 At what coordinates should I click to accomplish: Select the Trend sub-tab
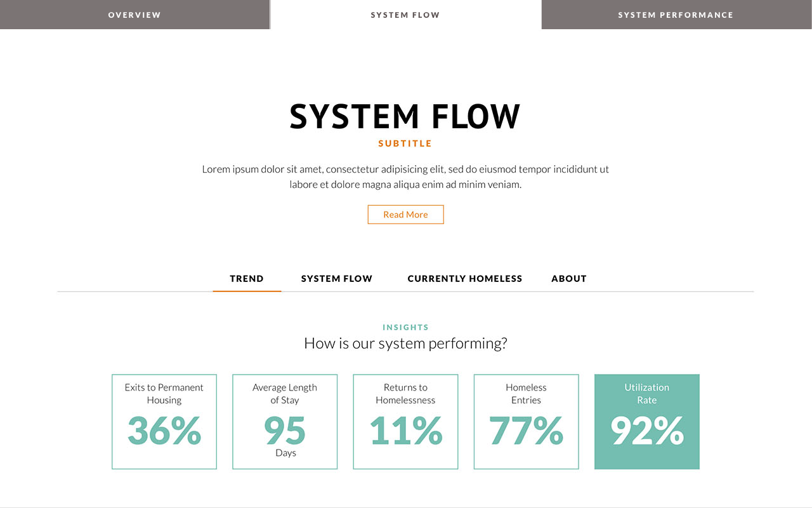[x=247, y=279]
